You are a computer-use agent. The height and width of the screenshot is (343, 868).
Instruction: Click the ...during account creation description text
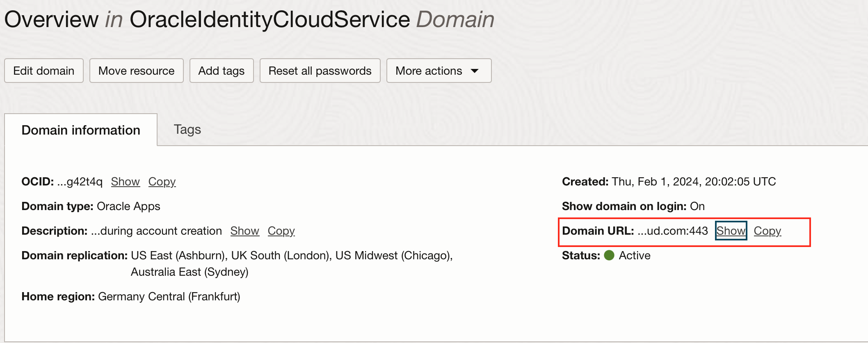[156, 231]
